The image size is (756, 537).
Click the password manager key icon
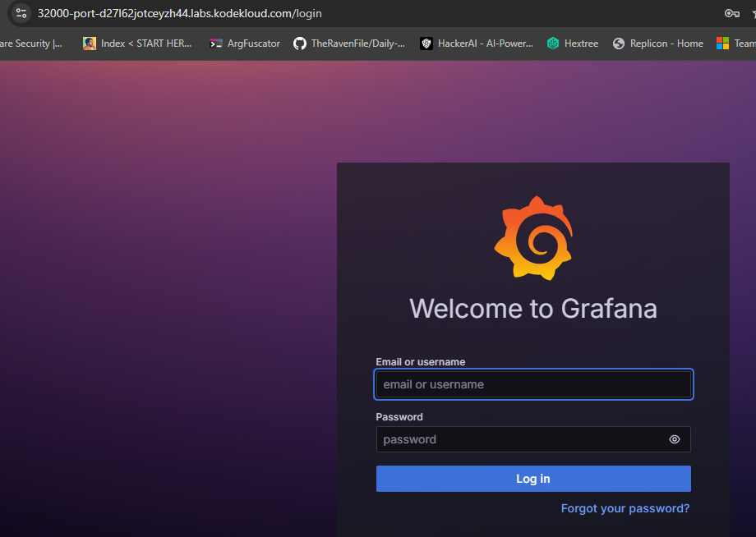point(731,13)
